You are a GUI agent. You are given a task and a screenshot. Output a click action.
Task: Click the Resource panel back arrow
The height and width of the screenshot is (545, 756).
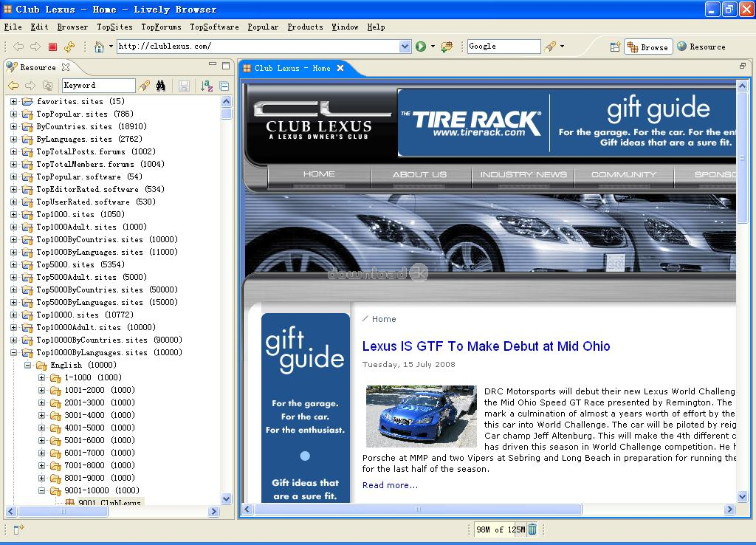point(13,86)
